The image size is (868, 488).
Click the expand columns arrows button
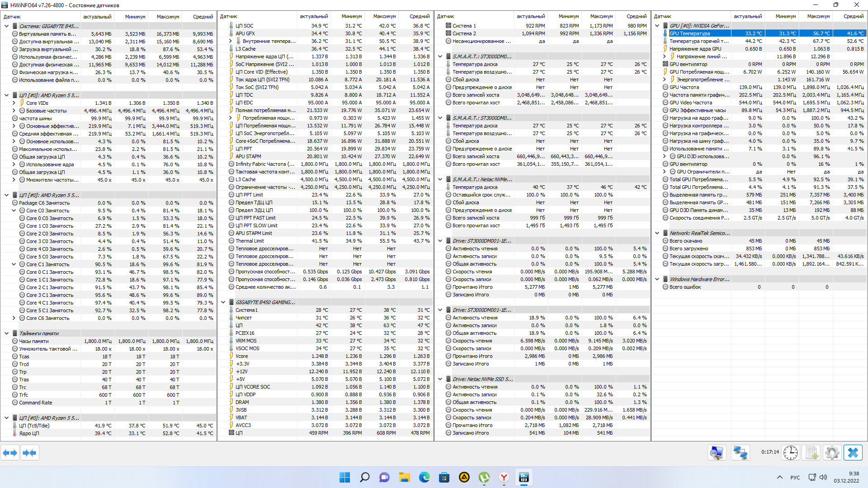tap(10, 453)
